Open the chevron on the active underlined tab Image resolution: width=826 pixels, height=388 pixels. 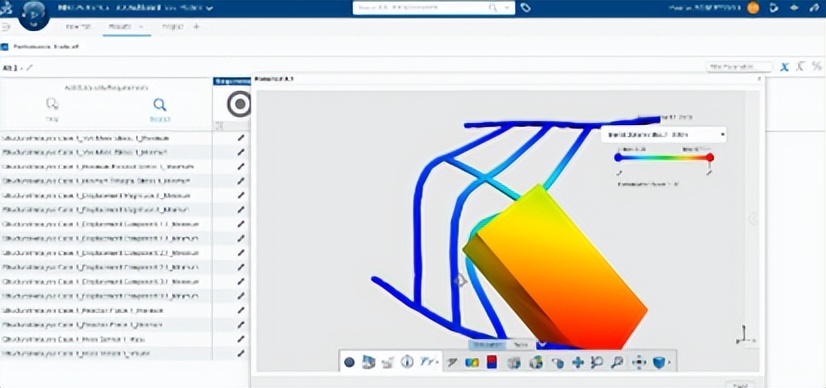(x=141, y=26)
